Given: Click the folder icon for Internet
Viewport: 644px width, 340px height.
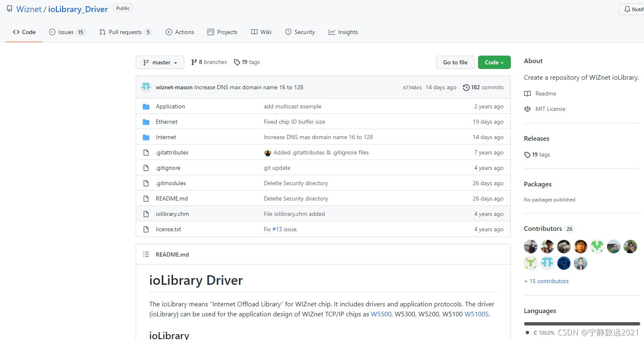Looking at the screenshot, I should (x=146, y=137).
